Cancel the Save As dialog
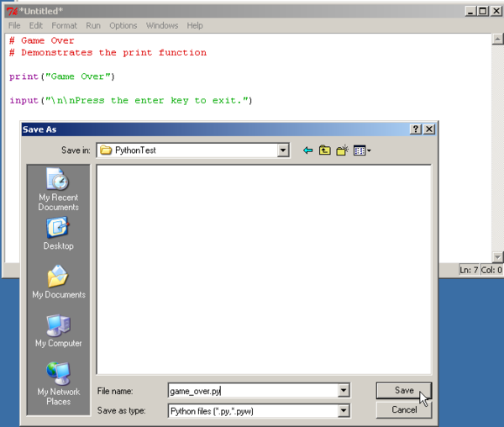The height and width of the screenshot is (427, 504). [404, 410]
